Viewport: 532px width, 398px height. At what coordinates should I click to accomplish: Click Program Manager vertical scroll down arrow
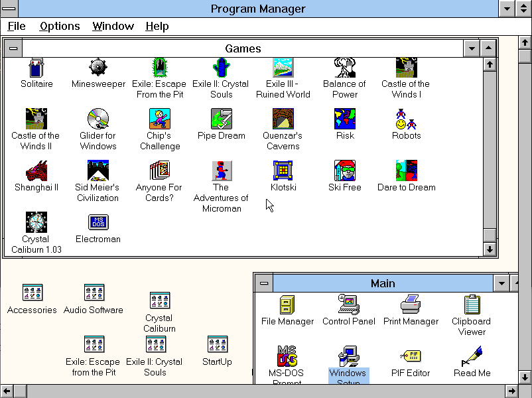[x=525, y=377]
